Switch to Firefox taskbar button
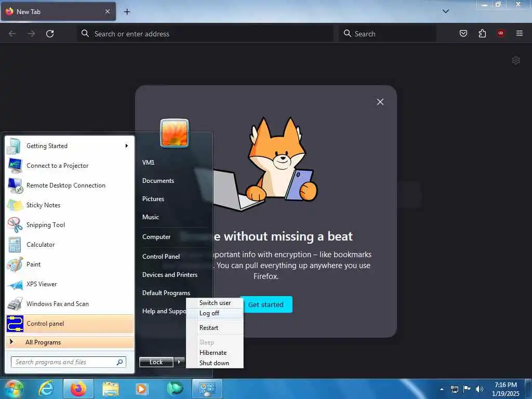This screenshot has height=399, width=532. (78, 389)
